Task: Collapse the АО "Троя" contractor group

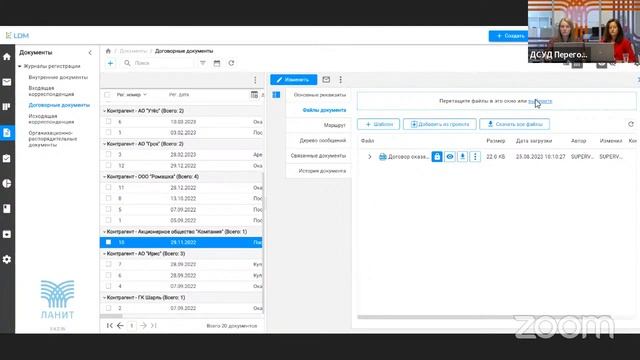Action: tap(104, 144)
